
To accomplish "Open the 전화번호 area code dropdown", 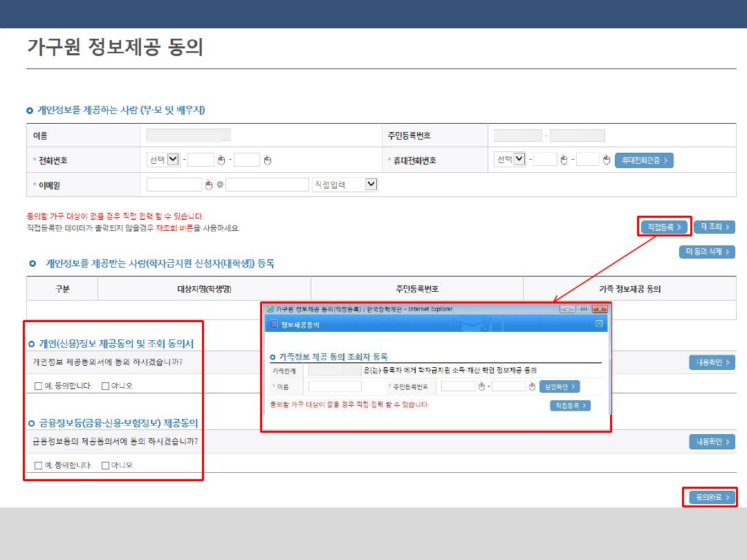I will pyautogui.click(x=174, y=160).
